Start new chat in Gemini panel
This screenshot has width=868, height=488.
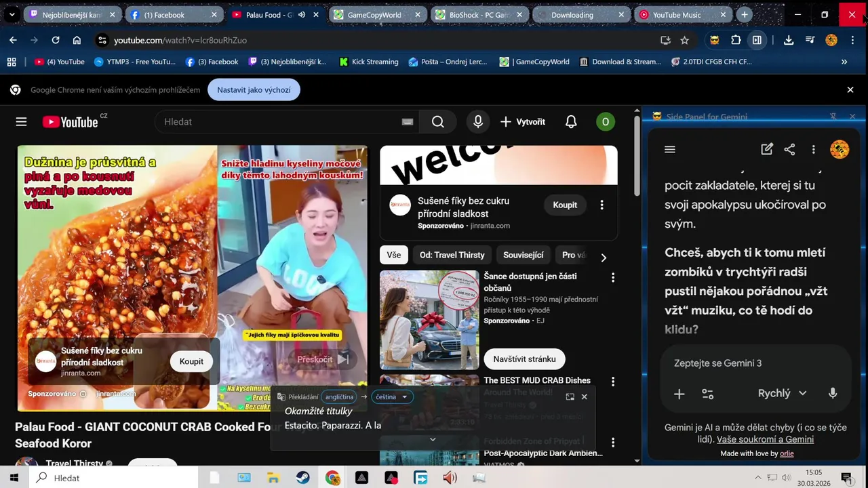tap(767, 149)
